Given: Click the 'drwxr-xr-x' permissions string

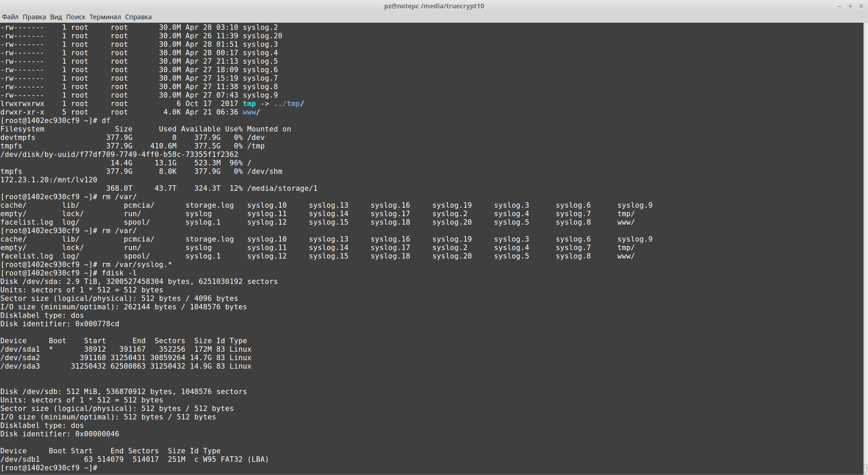Looking at the screenshot, I should 22,112.
